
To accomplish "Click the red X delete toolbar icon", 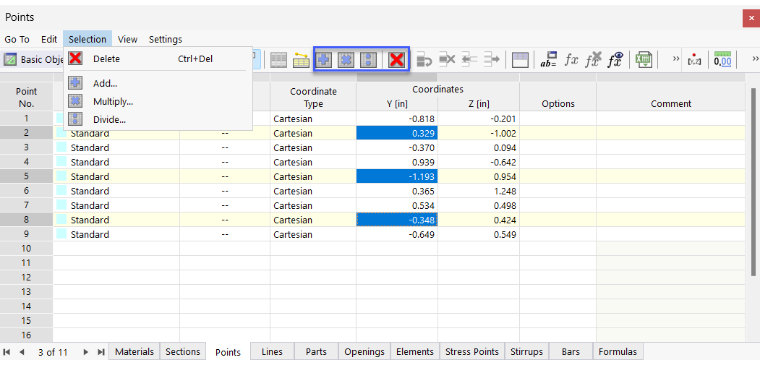I will [396, 60].
